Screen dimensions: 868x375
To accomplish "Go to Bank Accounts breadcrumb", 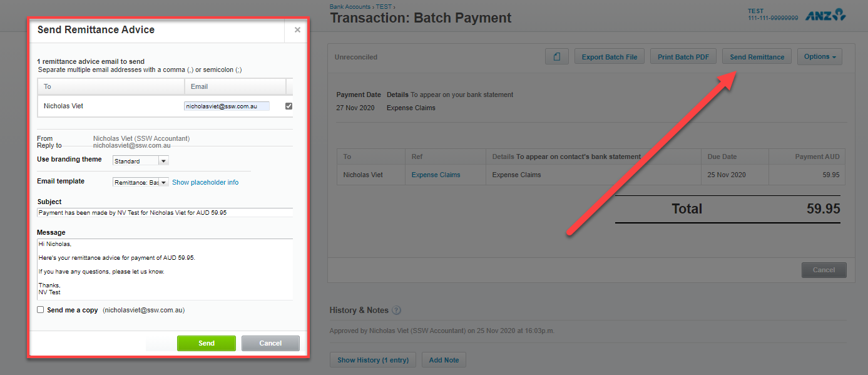I will pyautogui.click(x=350, y=6).
